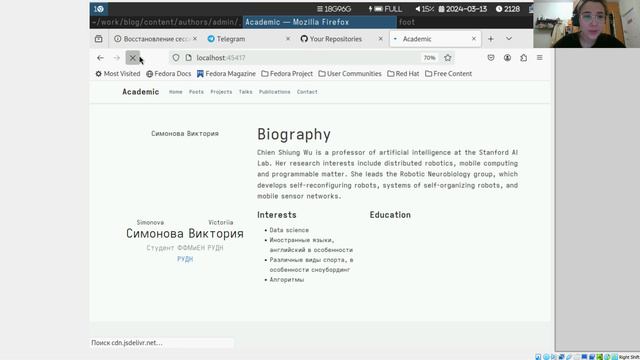This screenshot has height=360, width=640.
Task: Open the extensions puzzle icon
Action: (524, 58)
